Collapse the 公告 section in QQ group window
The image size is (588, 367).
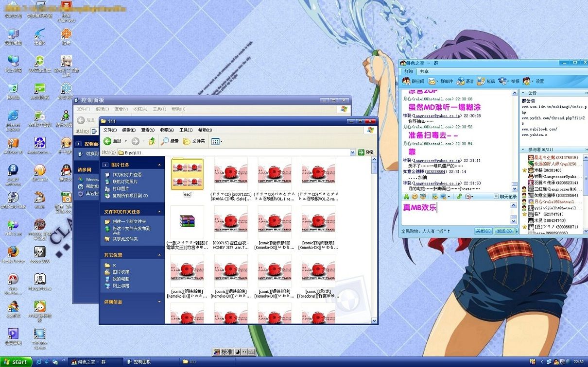point(524,93)
